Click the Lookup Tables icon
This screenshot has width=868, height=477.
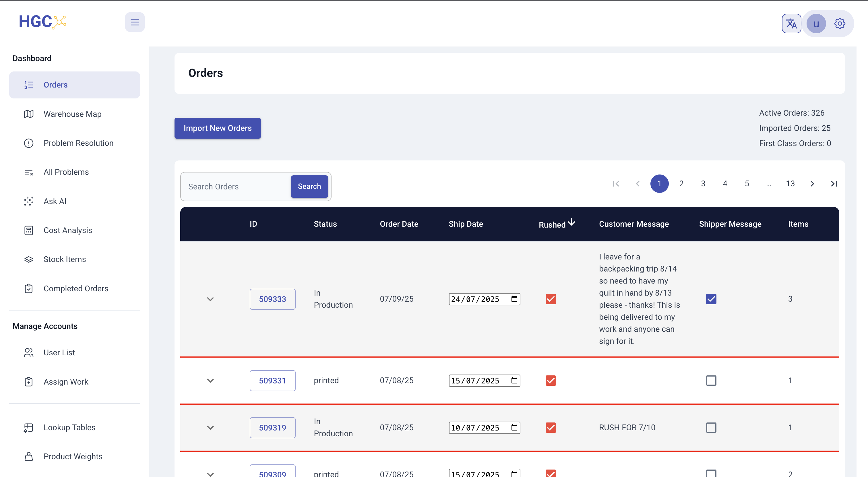[29, 427]
